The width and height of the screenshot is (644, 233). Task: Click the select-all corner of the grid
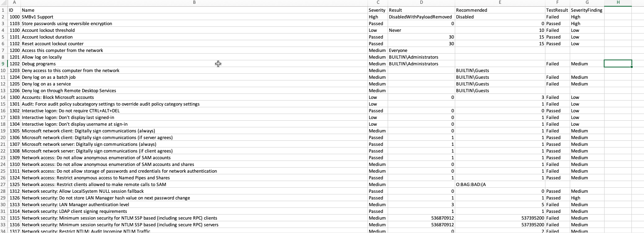[4, 3]
